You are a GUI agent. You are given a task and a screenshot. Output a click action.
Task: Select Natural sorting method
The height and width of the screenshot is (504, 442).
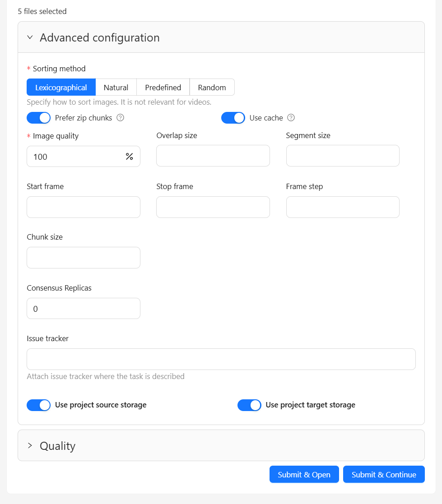pyautogui.click(x=116, y=88)
